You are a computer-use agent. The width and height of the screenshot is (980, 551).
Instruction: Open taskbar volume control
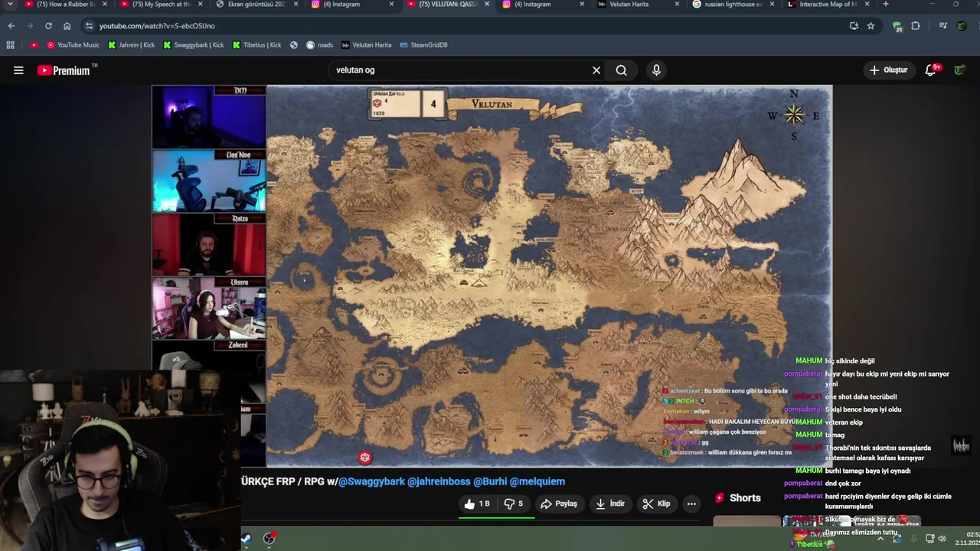click(x=942, y=539)
